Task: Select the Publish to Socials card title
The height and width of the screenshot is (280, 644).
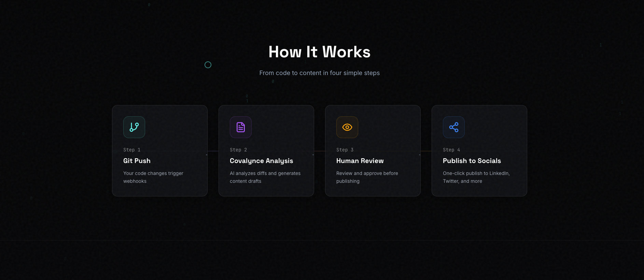Action: pyautogui.click(x=472, y=161)
